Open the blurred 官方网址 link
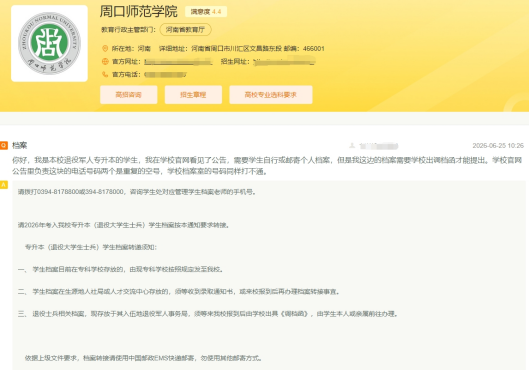Screen dimensions: 529x370 click(x=178, y=62)
